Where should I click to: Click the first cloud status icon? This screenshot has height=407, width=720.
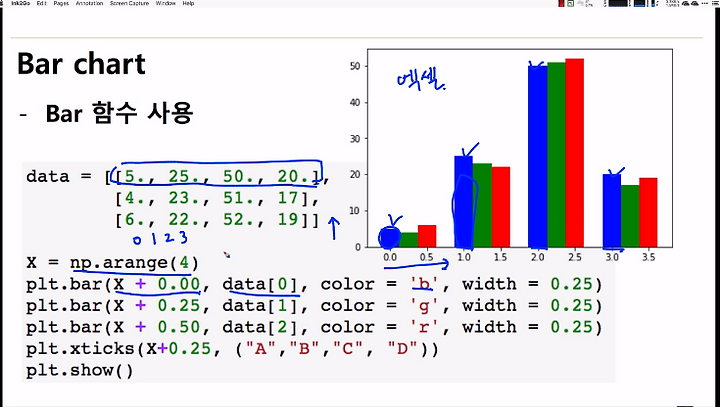686,3
